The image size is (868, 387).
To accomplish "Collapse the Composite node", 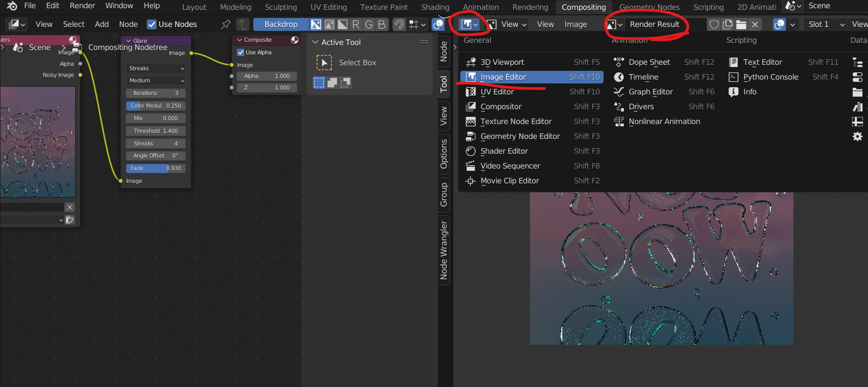I will 240,40.
